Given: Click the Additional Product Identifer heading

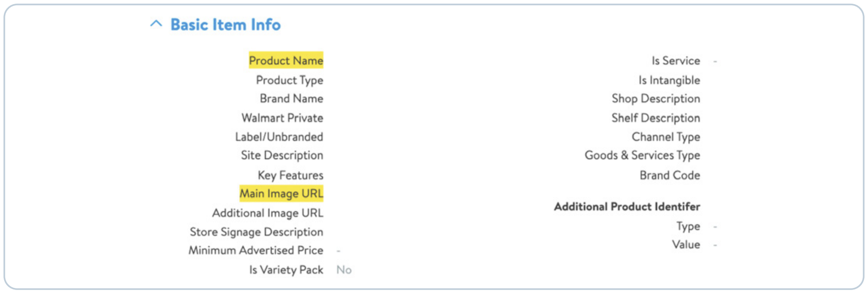Looking at the screenshot, I should click(x=627, y=207).
